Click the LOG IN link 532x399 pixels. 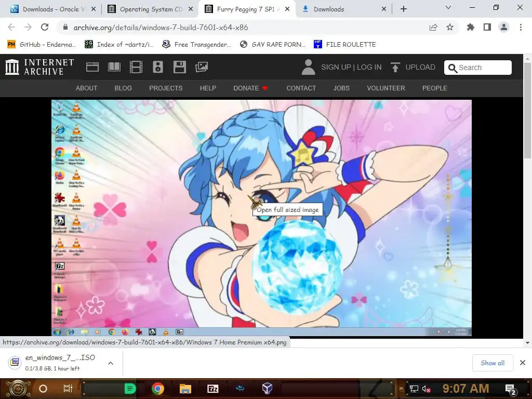(369, 67)
